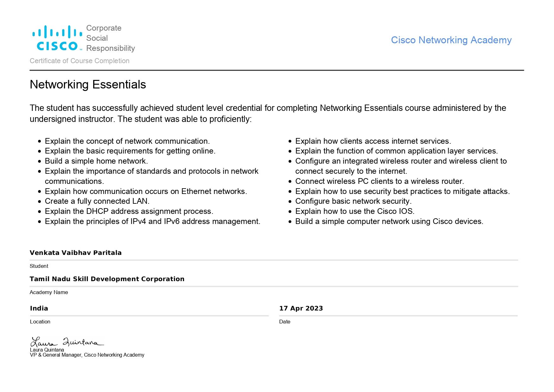This screenshot has height=392, width=554.
Task: Click the student name Venkata Vaibhav Paritala
Action: [x=75, y=253]
